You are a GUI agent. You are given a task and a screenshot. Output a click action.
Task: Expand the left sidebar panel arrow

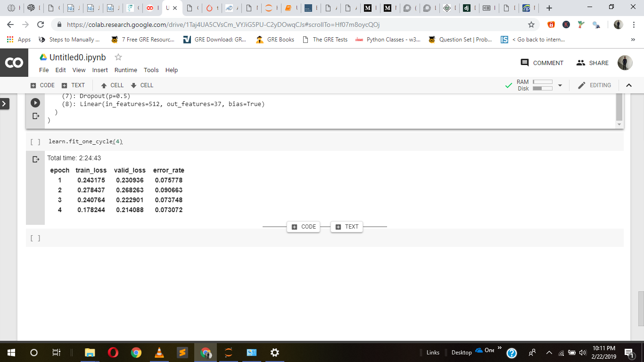[x=5, y=104]
